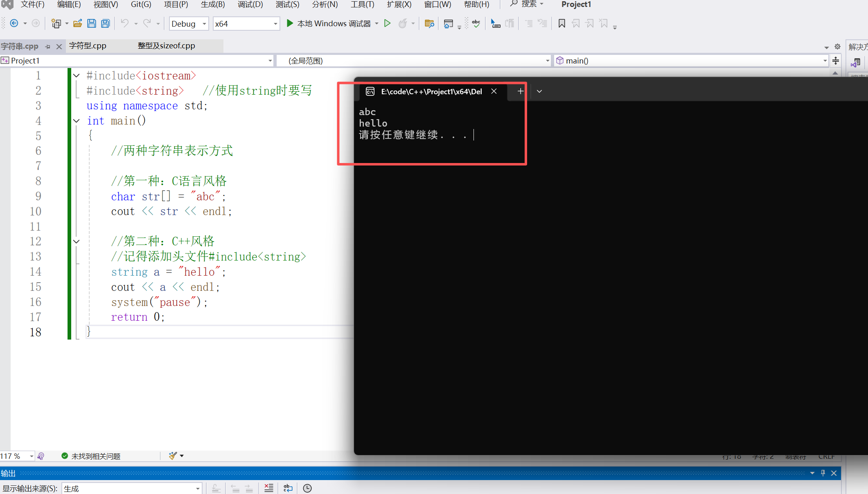
Task: Toggle pin on the 字符串.cpp tab
Action: click(48, 46)
